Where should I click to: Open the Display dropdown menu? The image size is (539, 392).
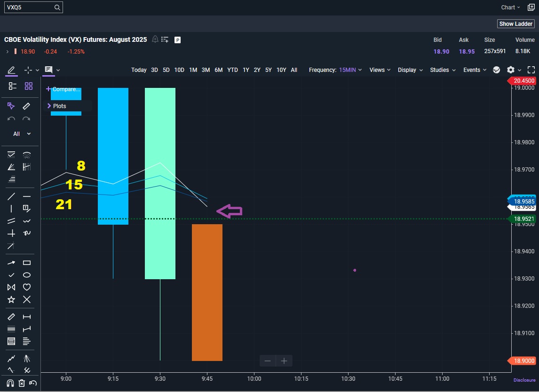coord(410,70)
